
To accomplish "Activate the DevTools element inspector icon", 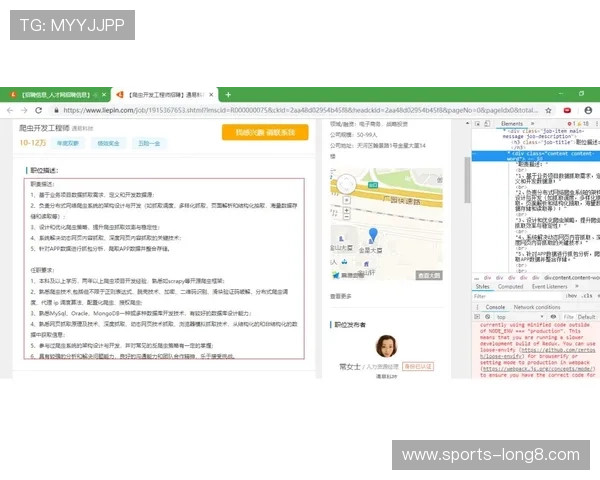I will click(478, 124).
